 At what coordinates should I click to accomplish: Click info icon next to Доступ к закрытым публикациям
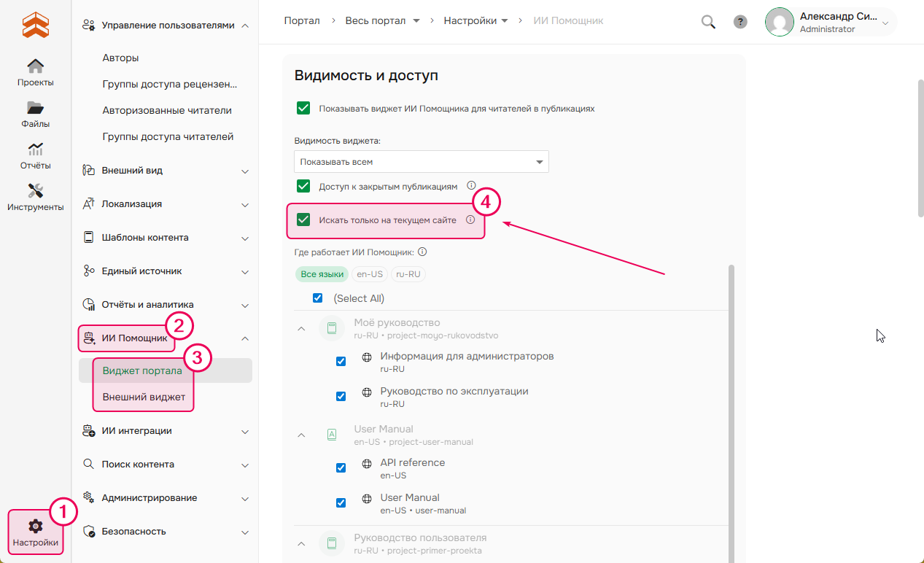(471, 186)
